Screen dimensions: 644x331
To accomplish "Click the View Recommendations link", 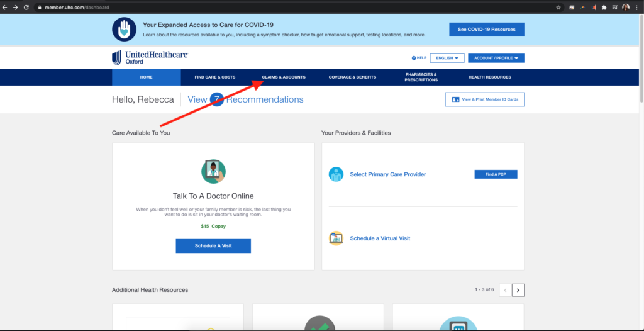I will click(x=246, y=99).
